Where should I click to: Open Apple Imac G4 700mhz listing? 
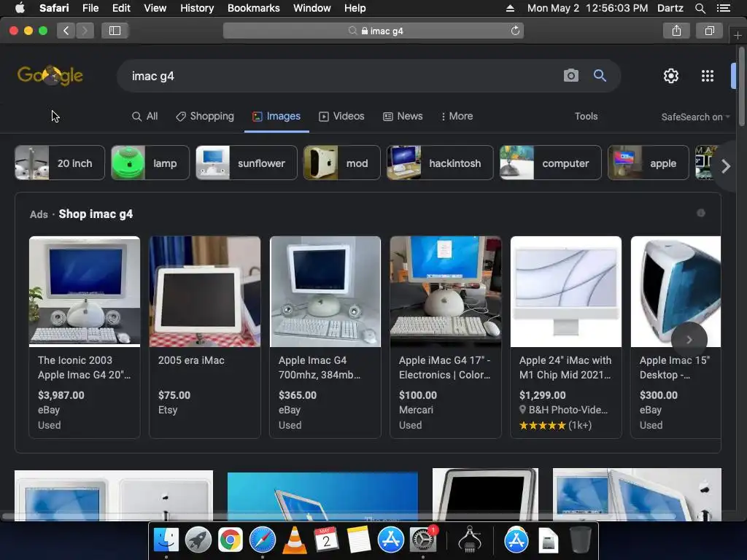pyautogui.click(x=325, y=337)
